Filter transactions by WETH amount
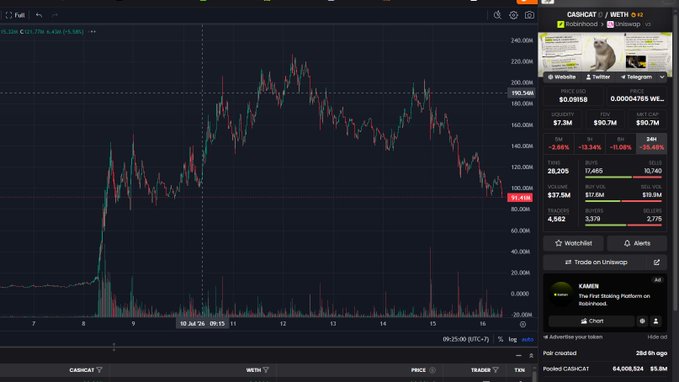Viewport: 679px width, 382px height. 266,370
